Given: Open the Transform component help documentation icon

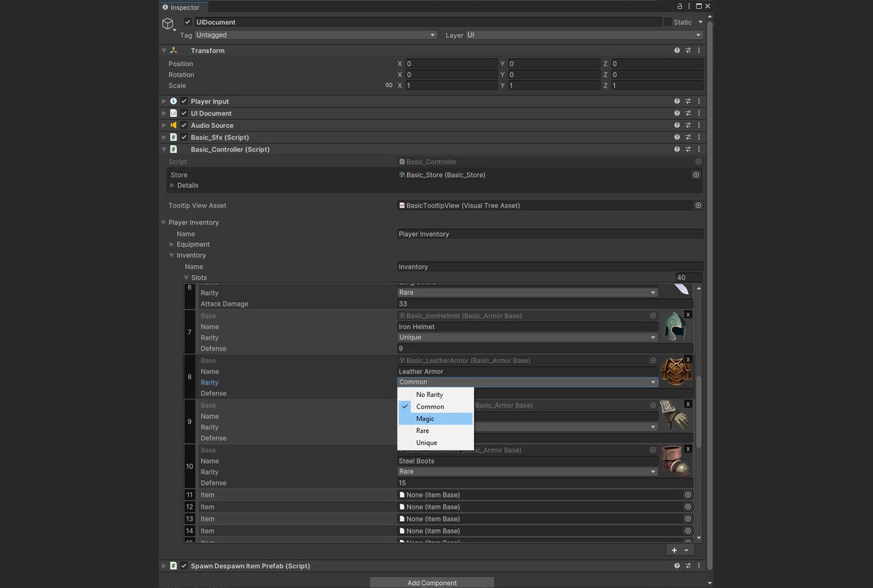Looking at the screenshot, I should pyautogui.click(x=676, y=50).
